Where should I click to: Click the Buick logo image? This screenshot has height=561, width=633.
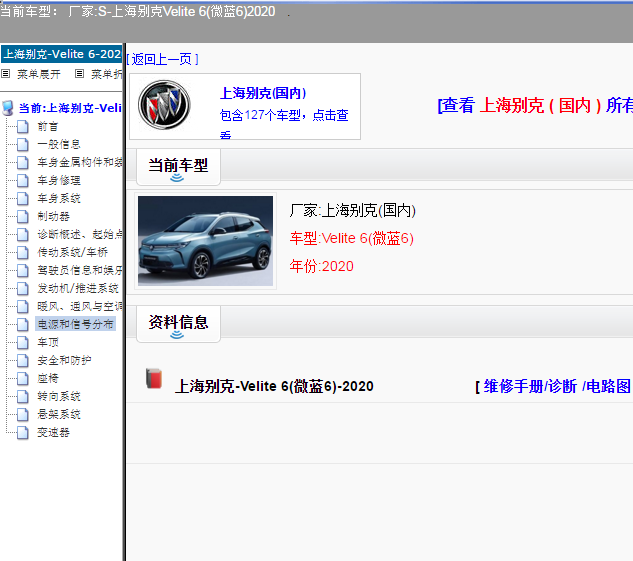pyautogui.click(x=164, y=105)
